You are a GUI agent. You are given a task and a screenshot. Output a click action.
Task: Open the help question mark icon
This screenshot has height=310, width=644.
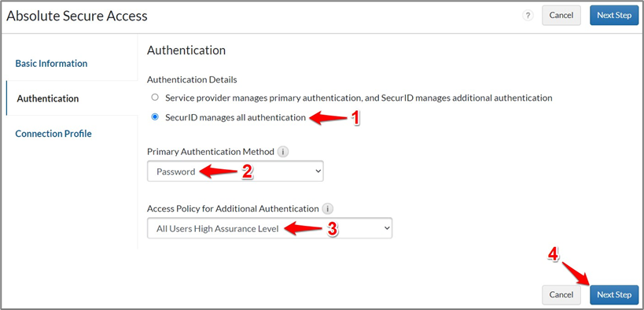[528, 16]
